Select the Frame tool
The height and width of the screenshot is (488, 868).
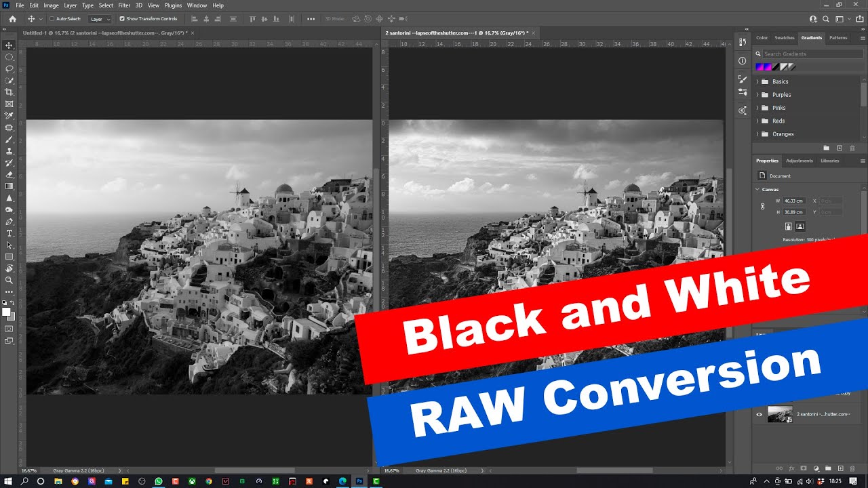point(9,104)
